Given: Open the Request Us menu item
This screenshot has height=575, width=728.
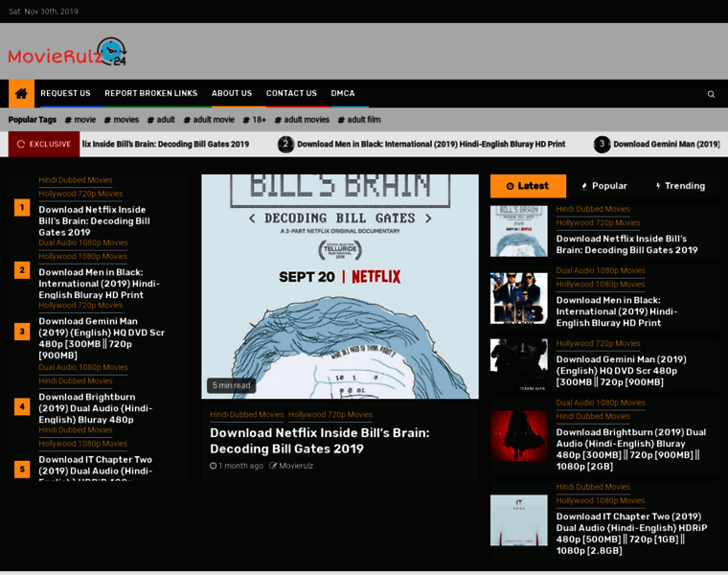Looking at the screenshot, I should pyautogui.click(x=65, y=93).
